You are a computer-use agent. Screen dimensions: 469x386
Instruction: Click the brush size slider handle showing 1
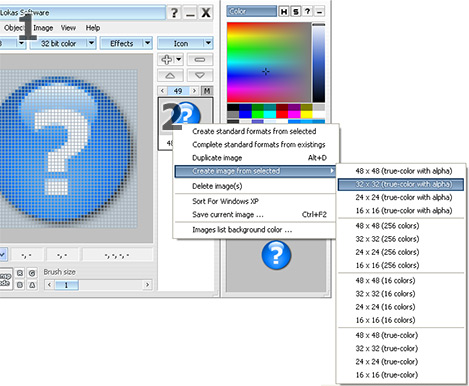[x=66, y=285]
